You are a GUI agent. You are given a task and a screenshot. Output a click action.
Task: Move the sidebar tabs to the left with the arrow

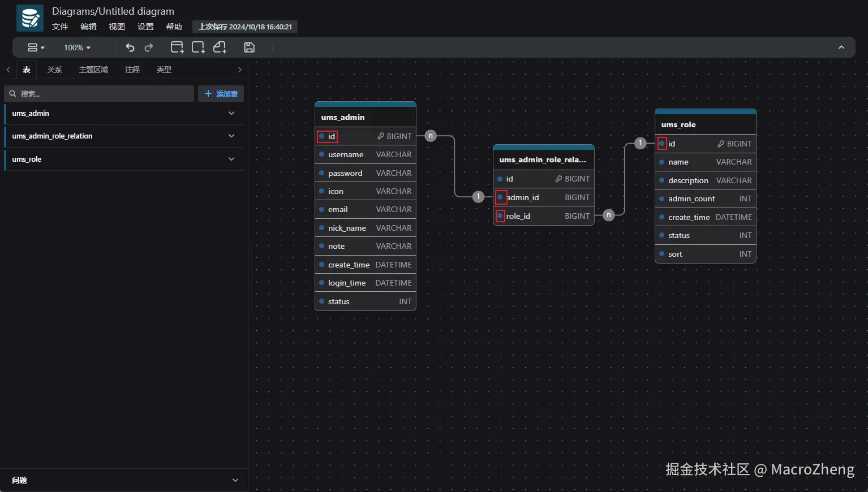pyautogui.click(x=8, y=70)
